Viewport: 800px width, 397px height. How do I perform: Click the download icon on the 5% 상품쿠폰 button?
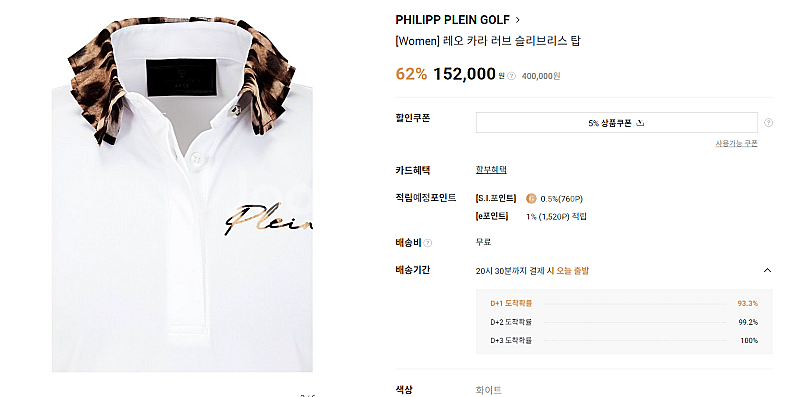point(640,123)
